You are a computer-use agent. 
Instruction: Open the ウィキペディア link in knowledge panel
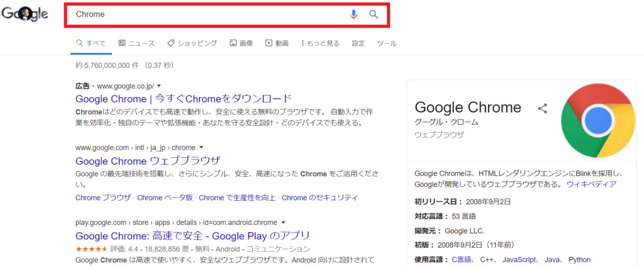tap(591, 185)
